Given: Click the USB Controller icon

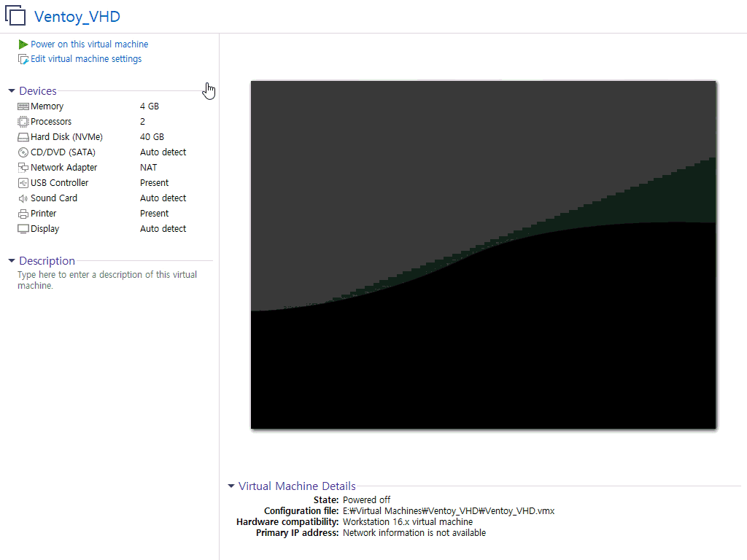Looking at the screenshot, I should [x=23, y=183].
